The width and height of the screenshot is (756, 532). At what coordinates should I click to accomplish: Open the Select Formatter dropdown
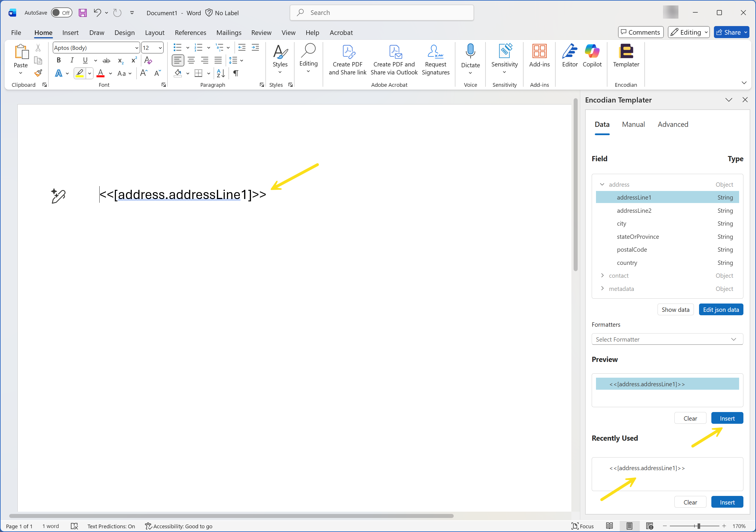667,339
